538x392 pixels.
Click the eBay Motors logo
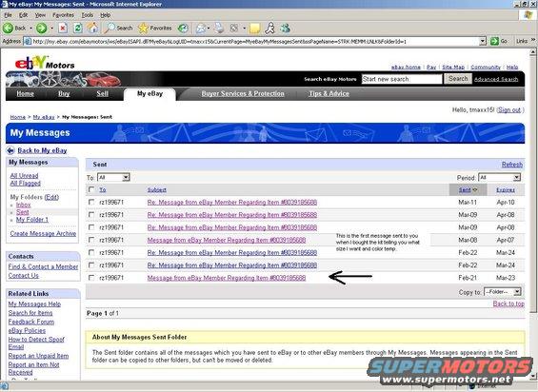45,63
